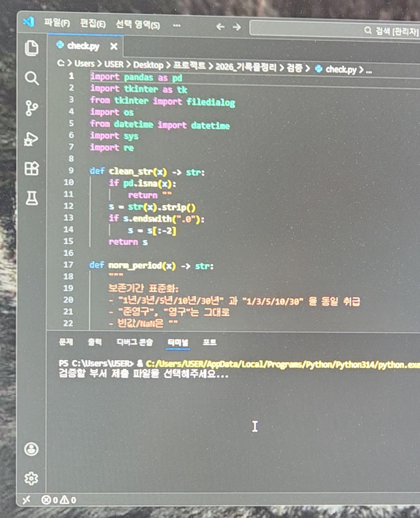Click the Python file icon on check.py tab
Screen dimensions: 420x518
coord(60,45)
